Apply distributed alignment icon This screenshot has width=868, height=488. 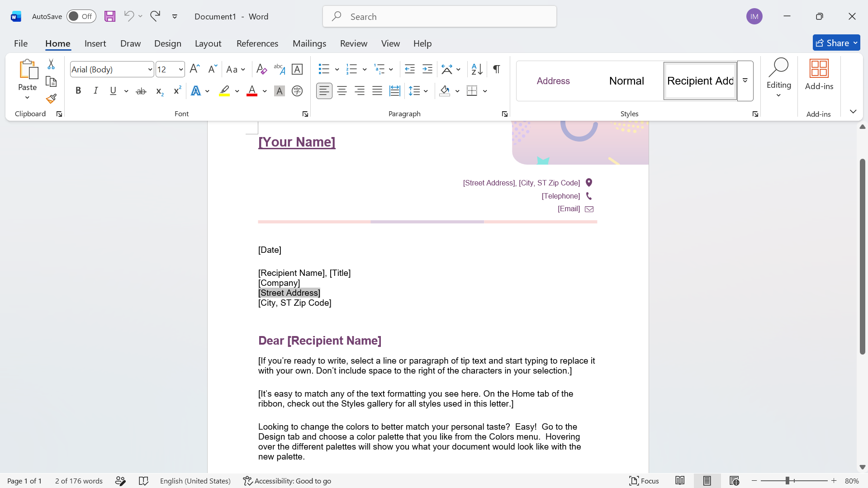coord(395,91)
